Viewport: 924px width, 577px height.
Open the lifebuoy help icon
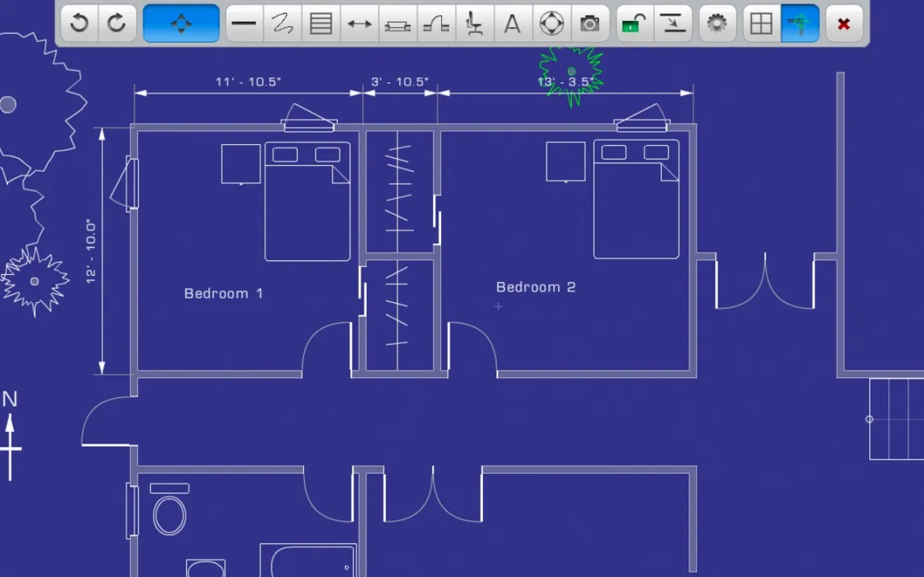pos(551,23)
